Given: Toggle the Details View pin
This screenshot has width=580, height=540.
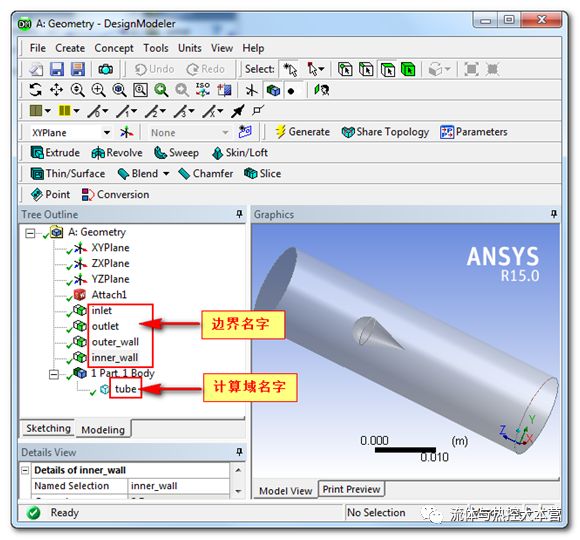Looking at the screenshot, I should tap(239, 452).
